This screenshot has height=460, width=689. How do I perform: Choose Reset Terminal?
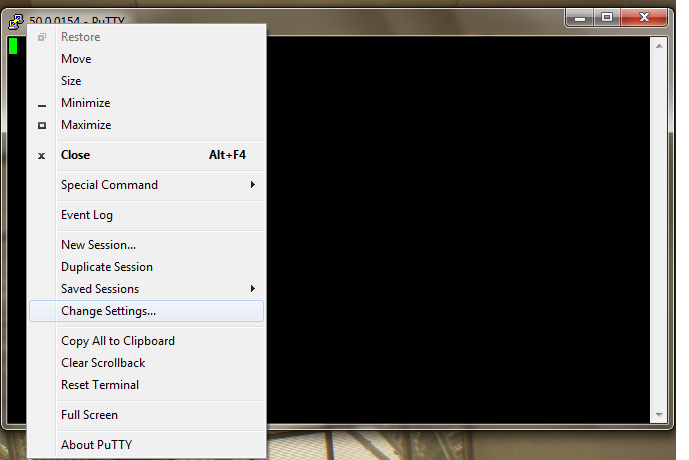147,385
